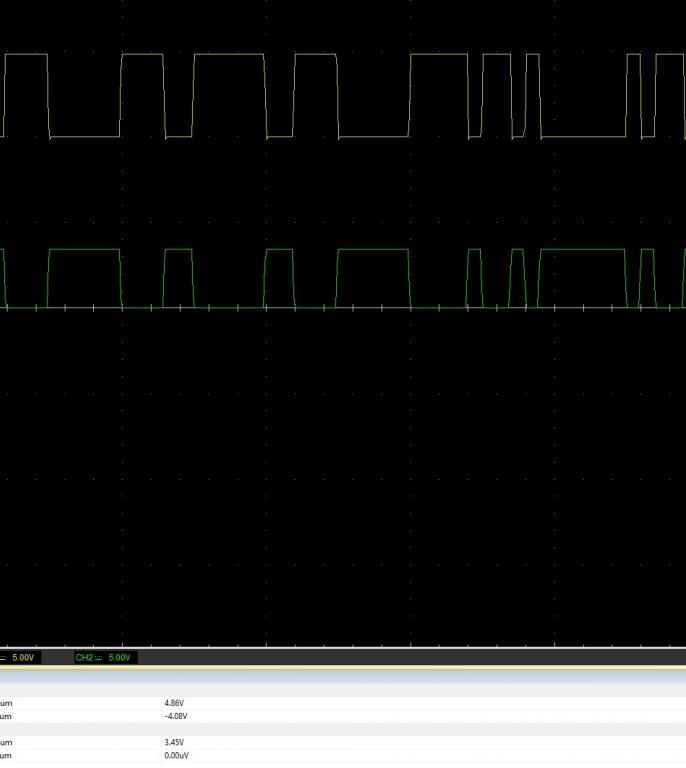Image resolution: width=686 pixels, height=768 pixels.
Task: Click the 4.86V measurement value
Action: pyautogui.click(x=175, y=703)
